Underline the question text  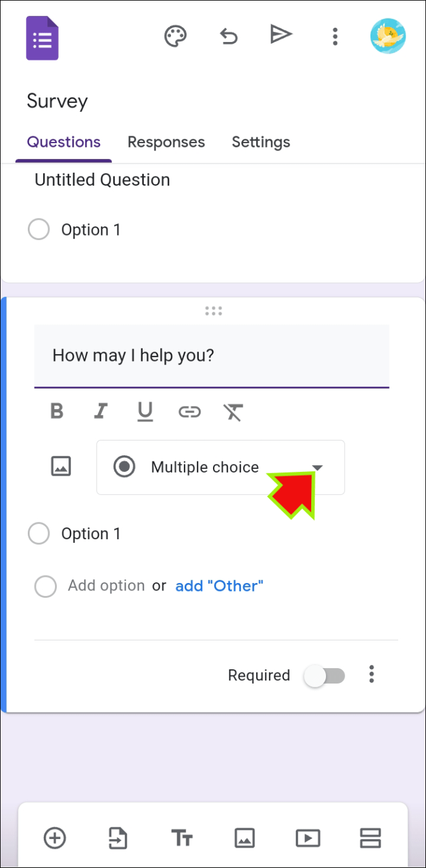point(145,411)
